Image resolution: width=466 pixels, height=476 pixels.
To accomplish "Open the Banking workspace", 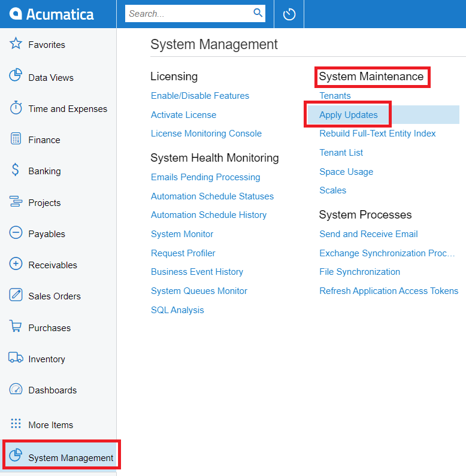I will click(45, 171).
